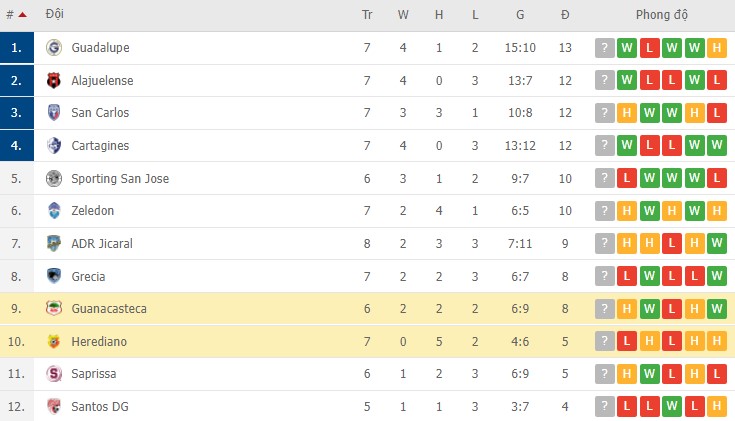Click the Zeledon team crest

pyautogui.click(x=54, y=211)
